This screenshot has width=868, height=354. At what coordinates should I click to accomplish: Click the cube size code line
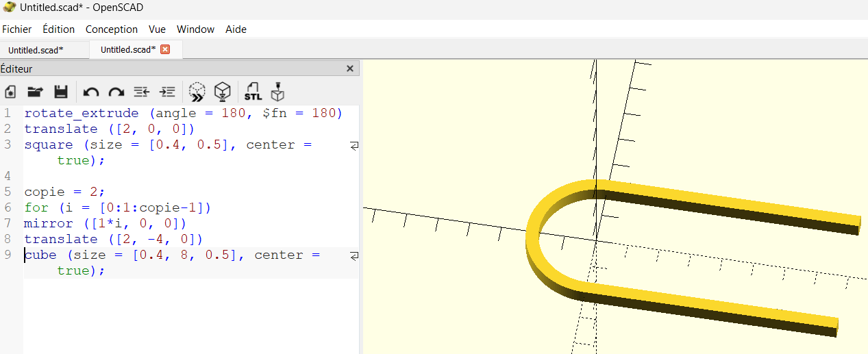(172, 262)
